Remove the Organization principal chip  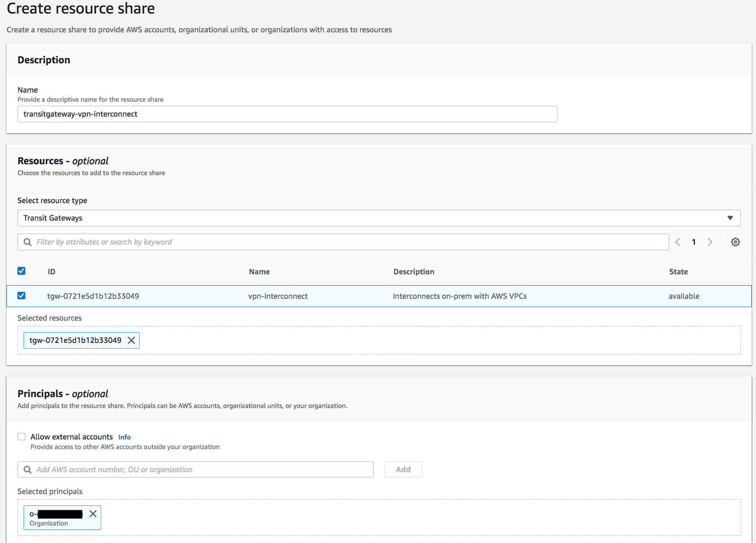click(x=93, y=514)
